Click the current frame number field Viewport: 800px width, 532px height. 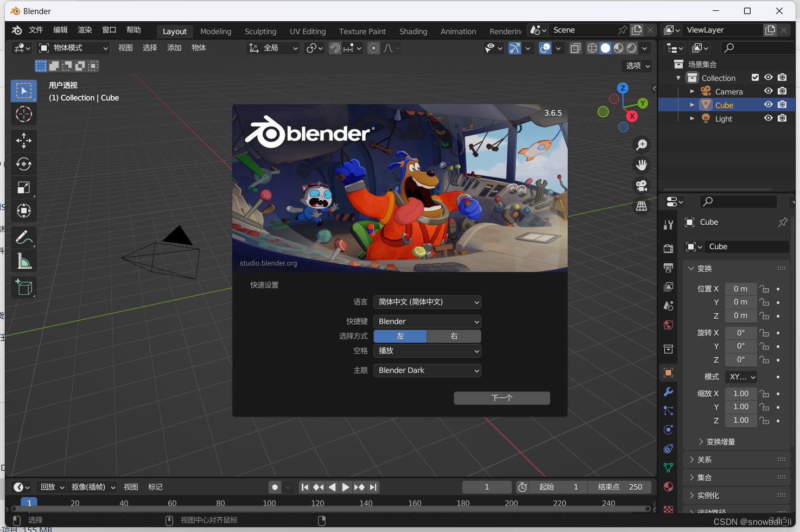coord(487,487)
